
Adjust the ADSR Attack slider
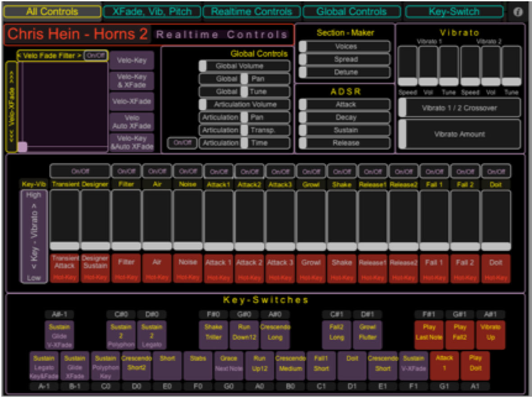344,104
